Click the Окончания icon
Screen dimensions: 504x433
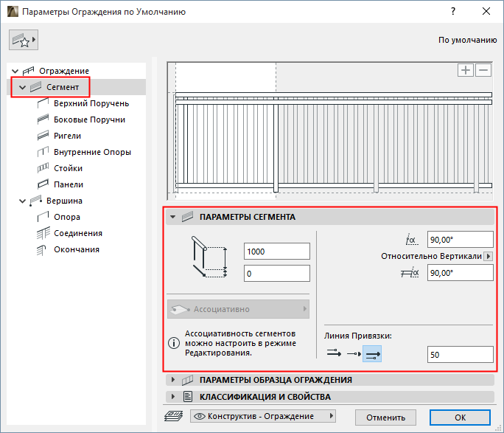click(x=42, y=250)
